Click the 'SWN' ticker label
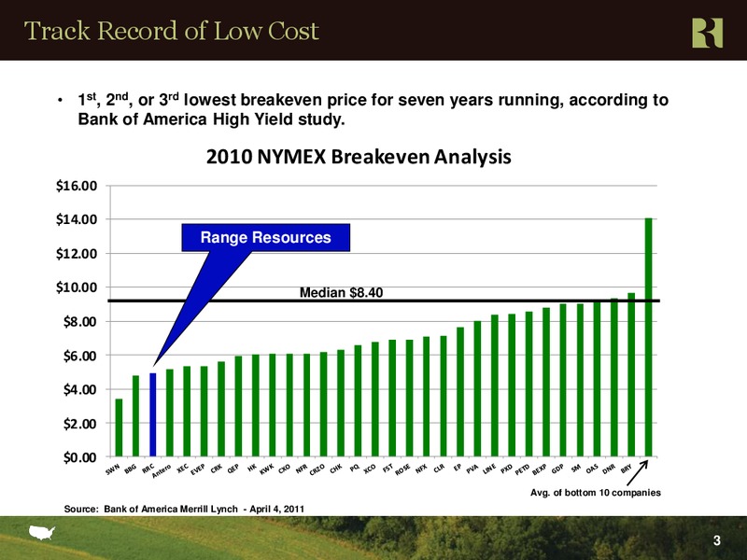The width and height of the screenshot is (747, 560). tap(113, 469)
